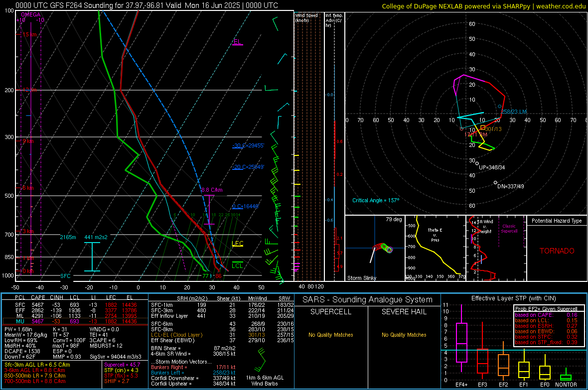This screenshot has height=390, width=588.
Task: Click the 79 deg slinky tilt value
Action: (394, 219)
